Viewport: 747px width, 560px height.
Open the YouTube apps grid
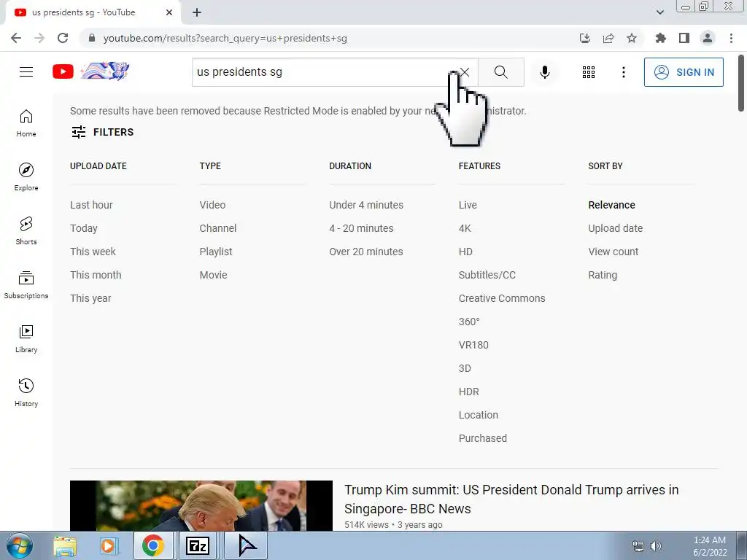point(589,72)
